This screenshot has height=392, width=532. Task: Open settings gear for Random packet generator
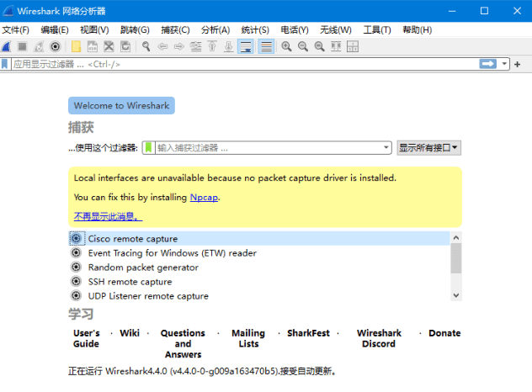pos(76,268)
